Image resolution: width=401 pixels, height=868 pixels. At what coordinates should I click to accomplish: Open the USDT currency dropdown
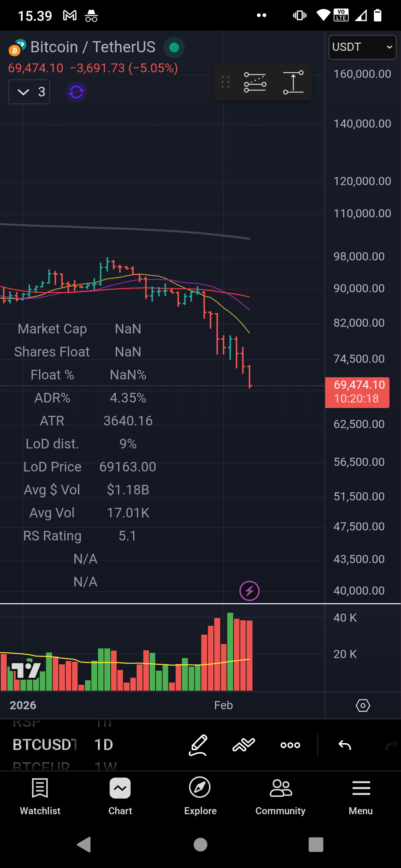[x=362, y=47]
